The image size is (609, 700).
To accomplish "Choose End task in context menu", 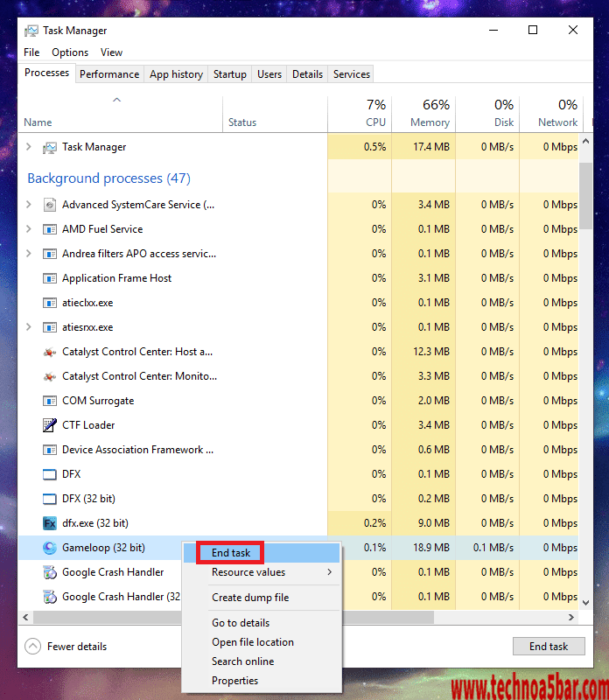I will pyautogui.click(x=262, y=553).
